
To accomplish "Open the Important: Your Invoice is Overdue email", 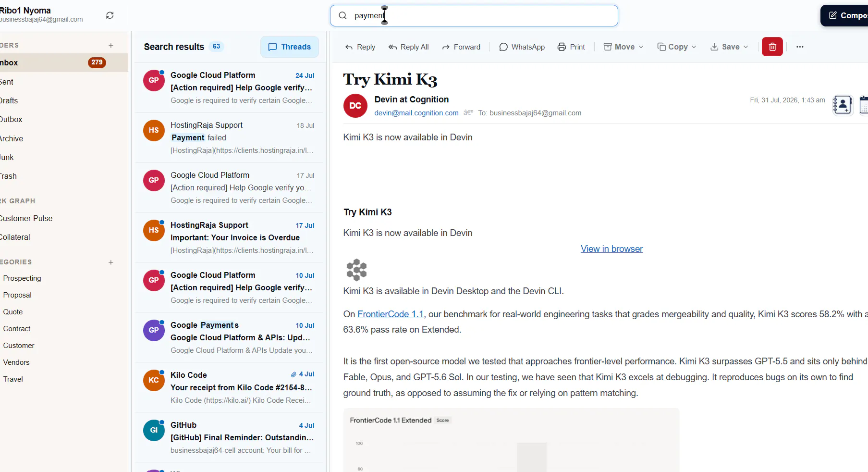I will [x=229, y=237].
